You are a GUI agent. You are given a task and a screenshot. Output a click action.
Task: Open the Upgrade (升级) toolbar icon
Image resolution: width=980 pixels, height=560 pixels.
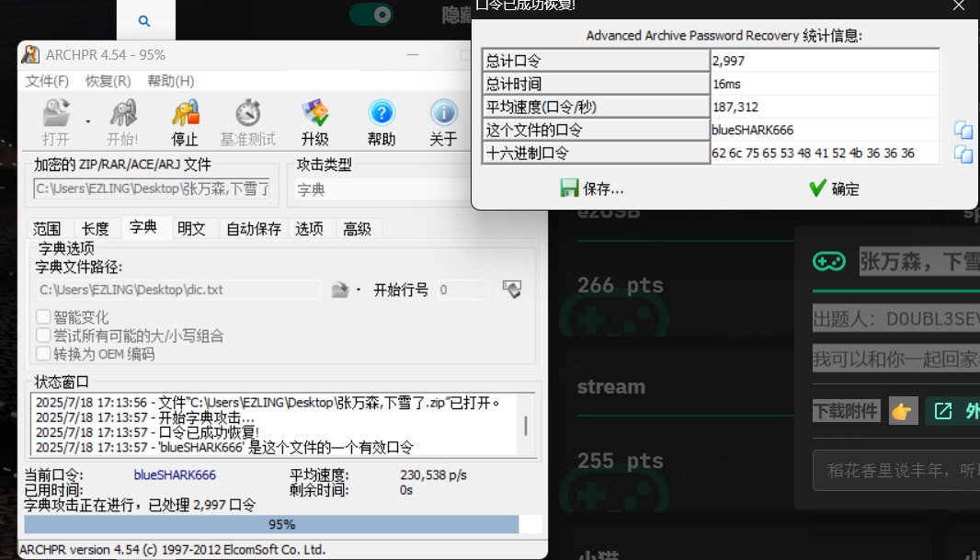(x=314, y=115)
